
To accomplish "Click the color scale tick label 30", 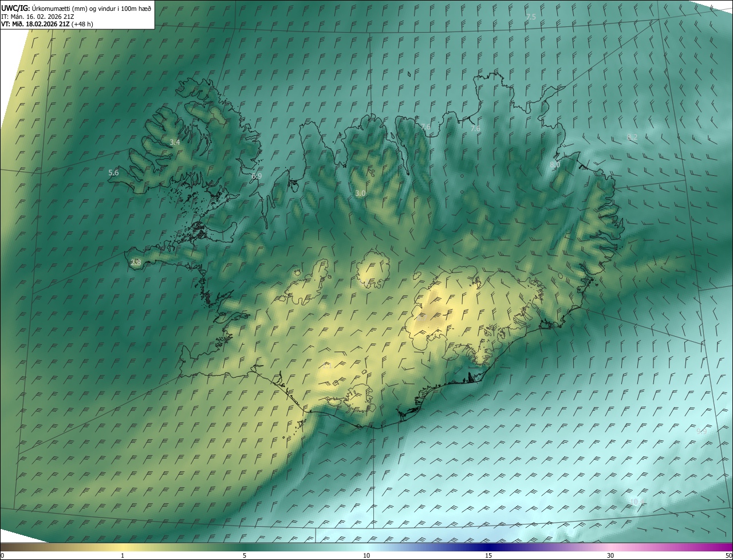I will click(x=610, y=556).
